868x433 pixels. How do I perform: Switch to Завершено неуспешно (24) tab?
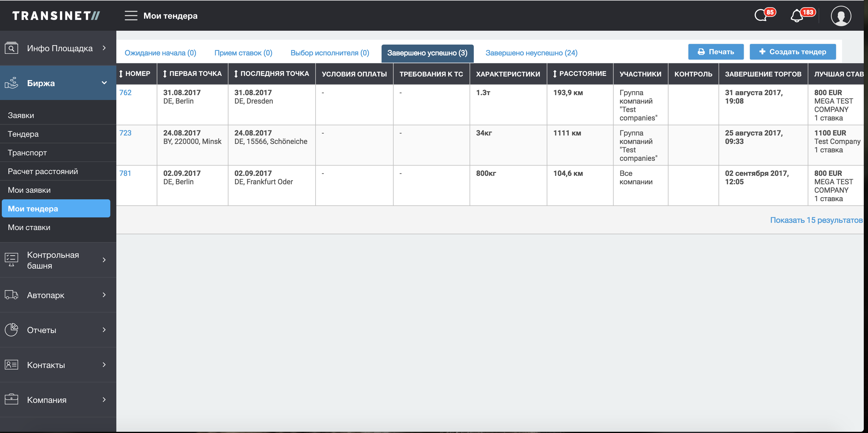tap(531, 53)
